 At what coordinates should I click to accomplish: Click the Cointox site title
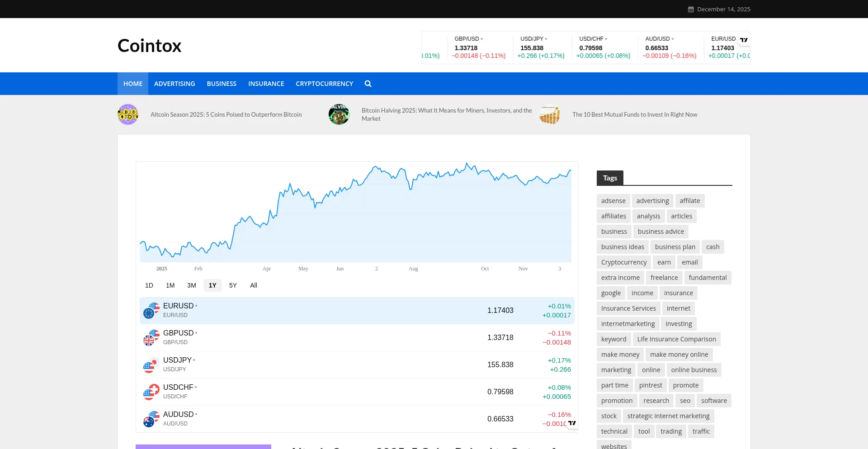pos(149,45)
